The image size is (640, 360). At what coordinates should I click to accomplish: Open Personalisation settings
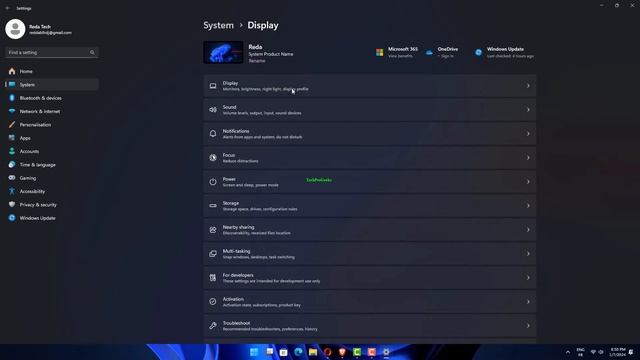click(52, 124)
